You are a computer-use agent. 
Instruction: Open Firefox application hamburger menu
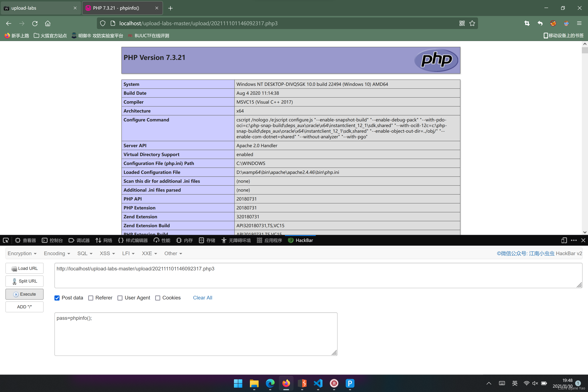(x=579, y=23)
